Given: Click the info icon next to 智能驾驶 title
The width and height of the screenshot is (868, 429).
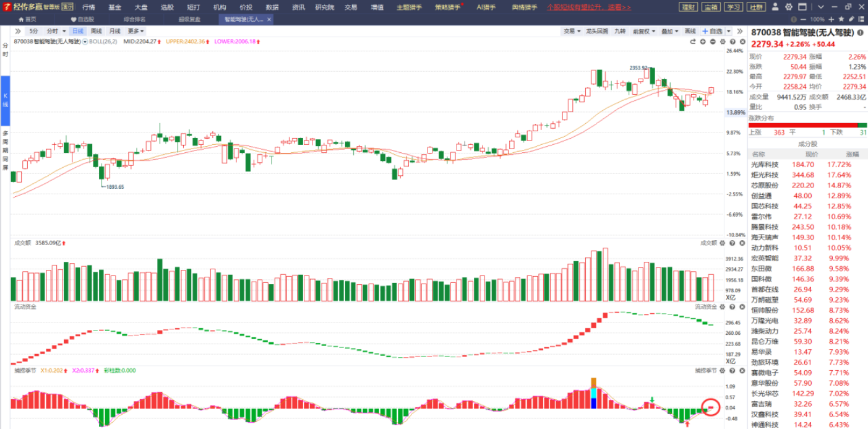Looking at the screenshot, I should (861, 32).
